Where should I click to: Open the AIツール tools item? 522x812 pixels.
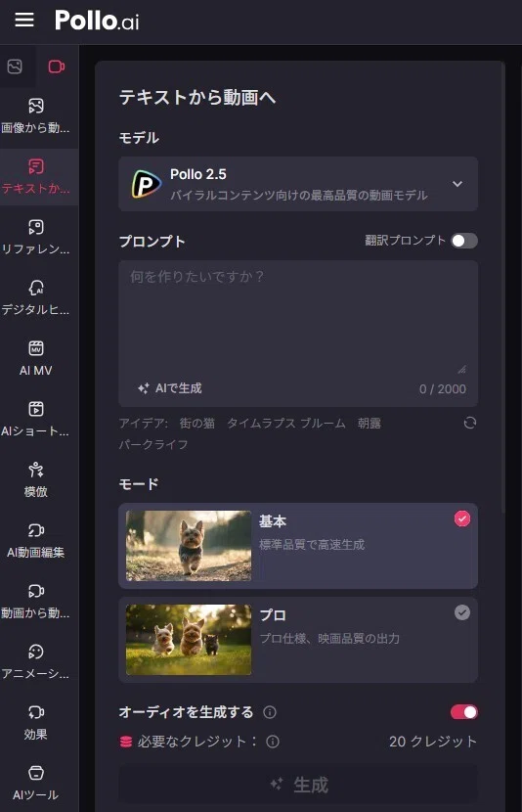click(x=36, y=783)
